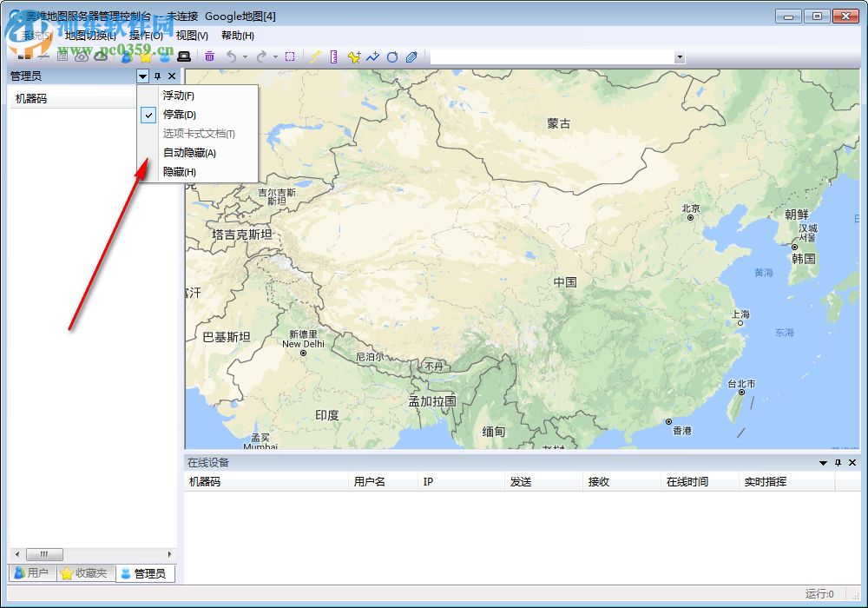Click the add-favorite star icon in toolbar
The height and width of the screenshot is (608, 868).
pyautogui.click(x=353, y=56)
